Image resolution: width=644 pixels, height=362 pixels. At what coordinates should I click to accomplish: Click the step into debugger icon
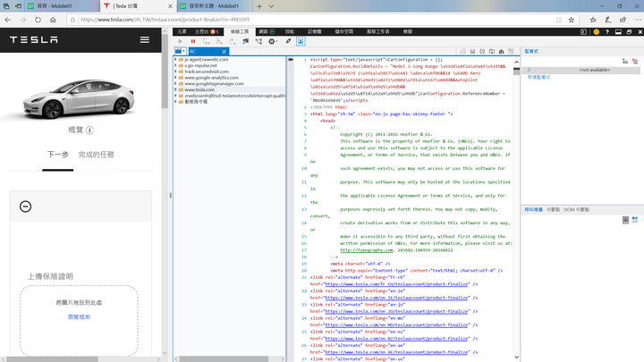[x=207, y=41]
